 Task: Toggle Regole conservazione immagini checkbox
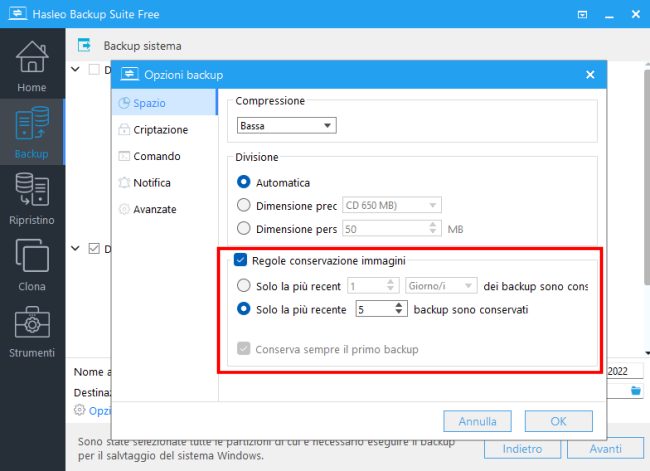(240, 260)
